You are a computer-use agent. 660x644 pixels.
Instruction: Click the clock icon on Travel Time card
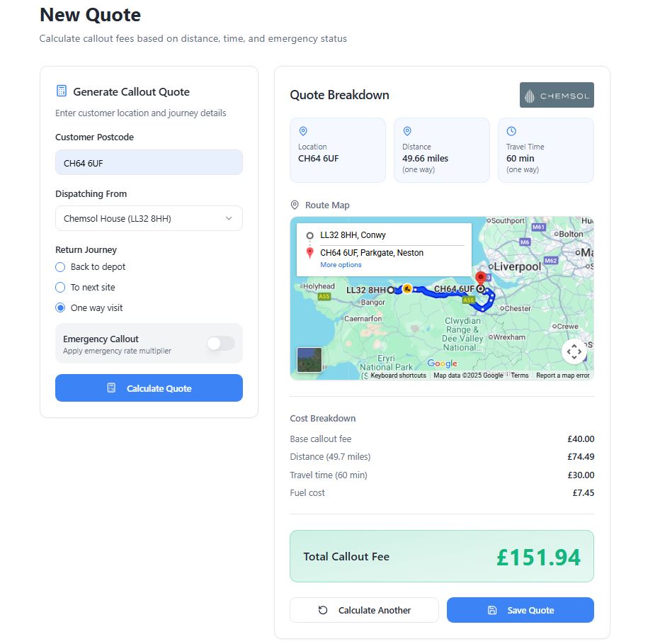511,131
